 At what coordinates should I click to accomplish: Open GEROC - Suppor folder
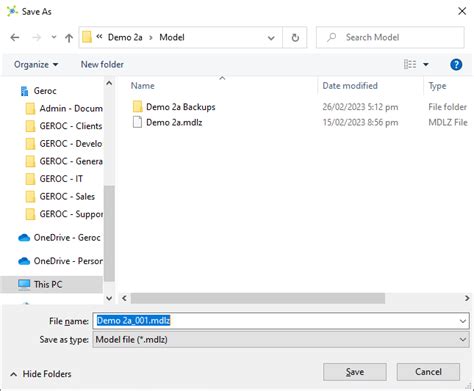point(71,214)
